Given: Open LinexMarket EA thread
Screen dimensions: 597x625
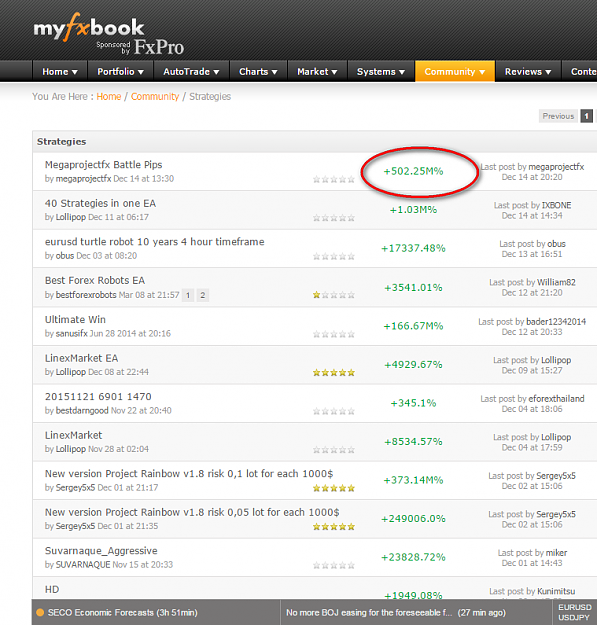Looking at the screenshot, I should point(81,358).
